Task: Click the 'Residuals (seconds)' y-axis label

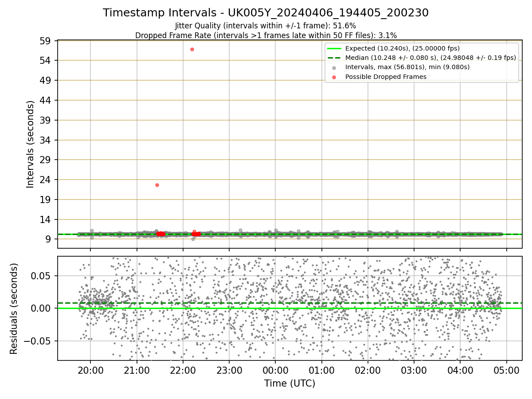Action: click(x=14, y=309)
